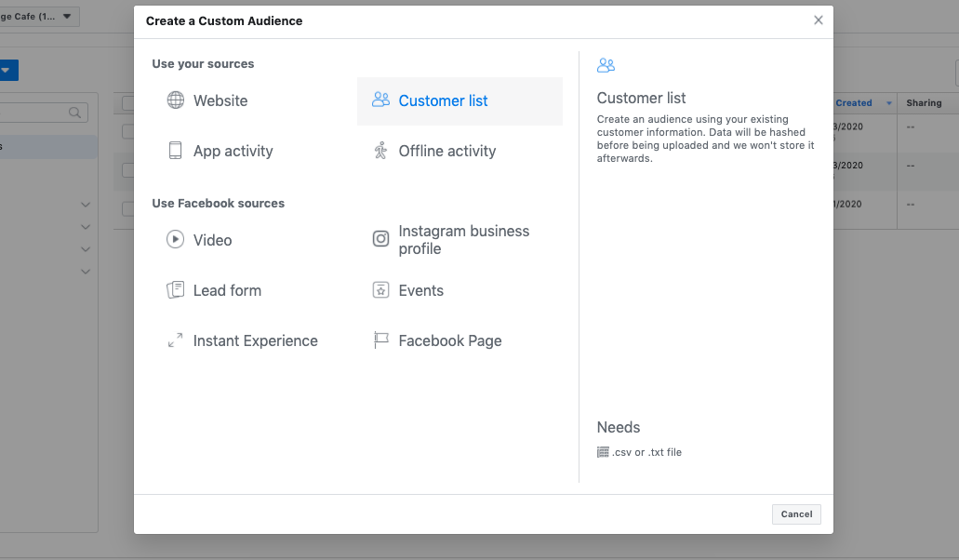Expand the fourth chevron in left sidebar
959x560 pixels.
pyautogui.click(x=86, y=272)
